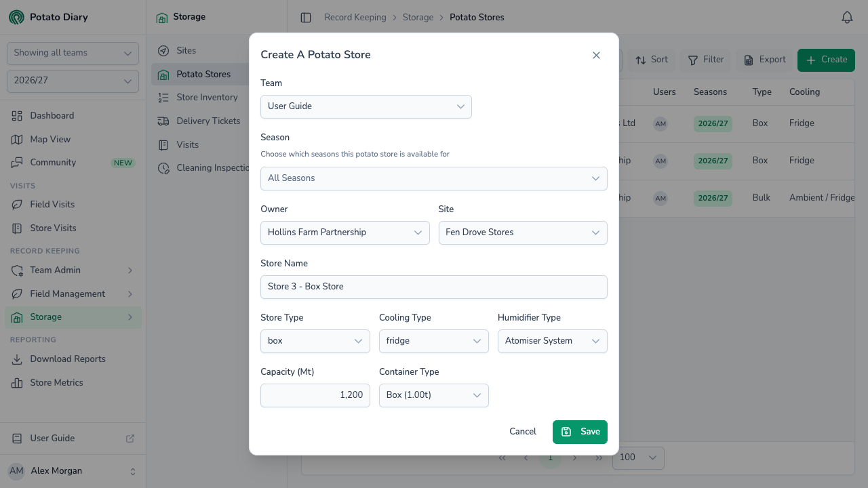Open the Cooling Type dropdown

(434, 341)
